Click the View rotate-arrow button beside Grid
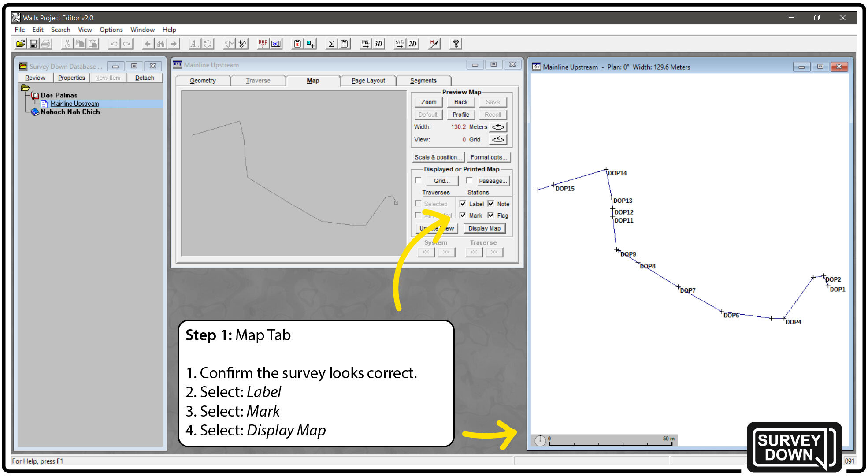This screenshot has height=476, width=868. 498,140
